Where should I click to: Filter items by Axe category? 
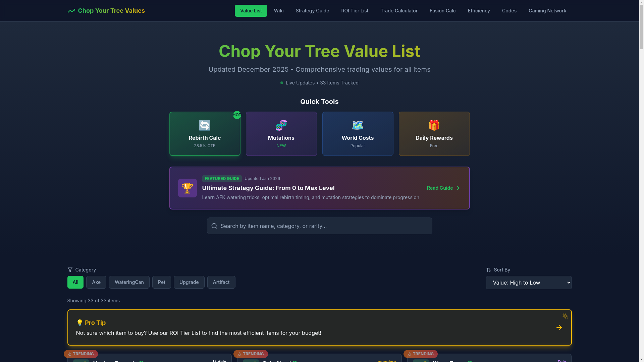pos(96,282)
